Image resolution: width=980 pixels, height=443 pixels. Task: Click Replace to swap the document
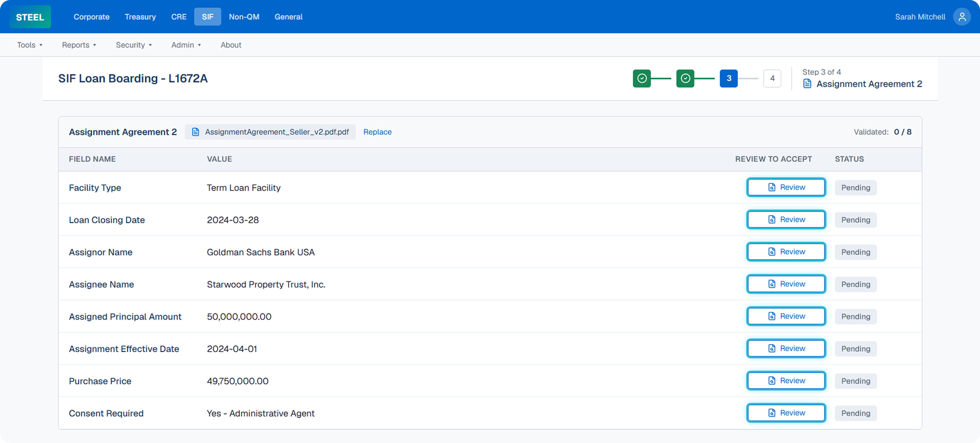(377, 132)
